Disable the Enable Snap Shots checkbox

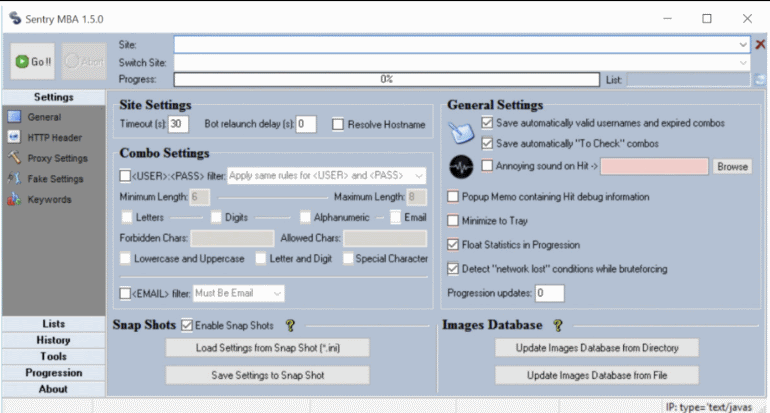[x=187, y=325]
